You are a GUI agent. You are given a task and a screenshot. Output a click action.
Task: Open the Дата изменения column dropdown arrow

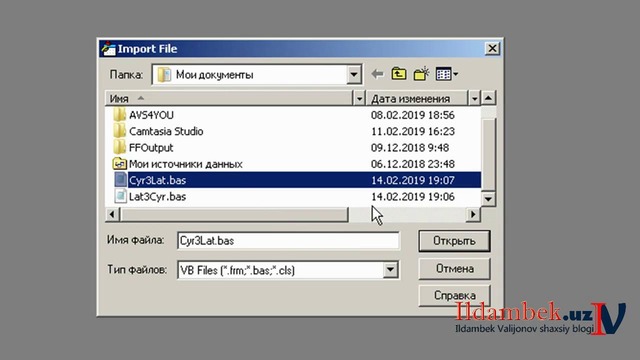[x=474, y=98]
